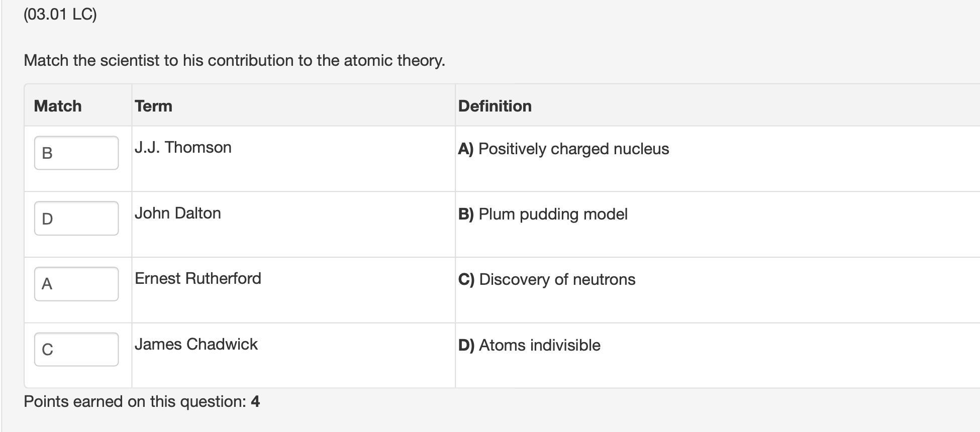This screenshot has width=980, height=432.
Task: Click the Match column header
Action: pyautogui.click(x=57, y=105)
